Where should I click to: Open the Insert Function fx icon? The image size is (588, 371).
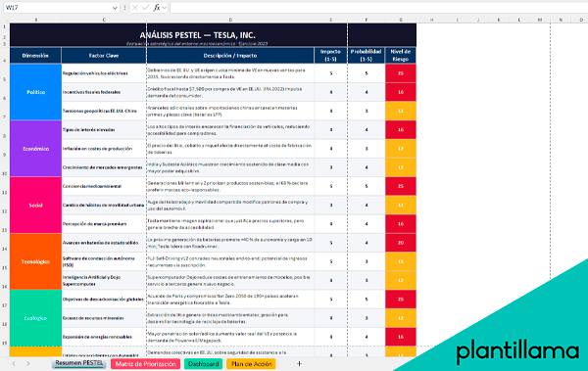pos(157,8)
